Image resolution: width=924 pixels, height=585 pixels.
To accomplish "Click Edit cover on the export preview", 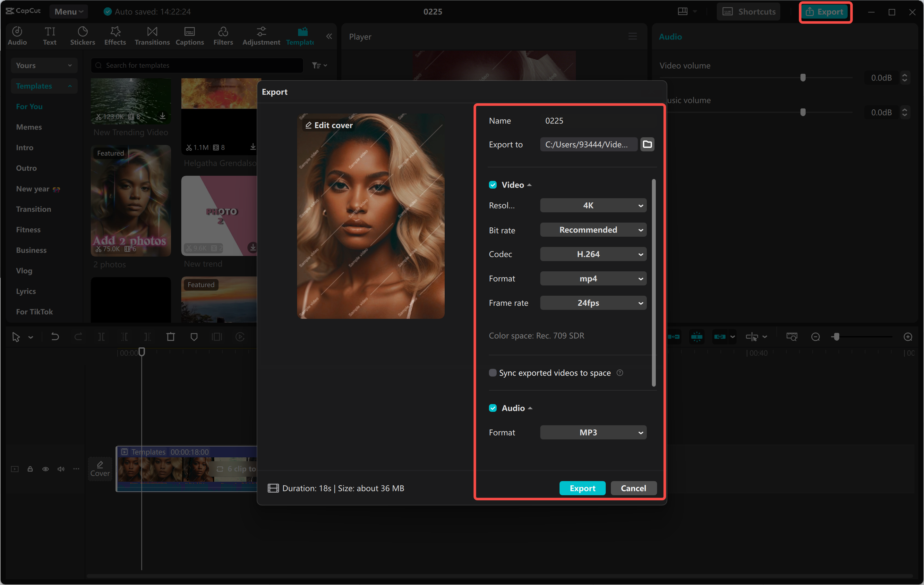I will 329,125.
